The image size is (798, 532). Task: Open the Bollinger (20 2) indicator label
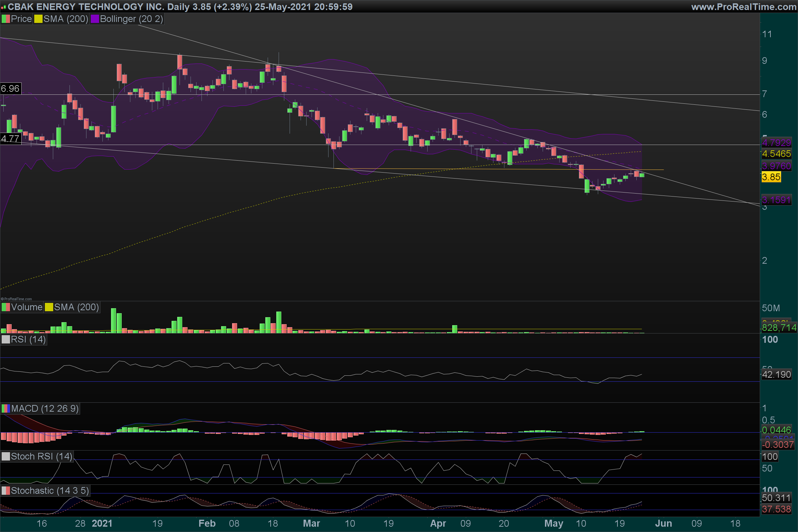(x=131, y=19)
